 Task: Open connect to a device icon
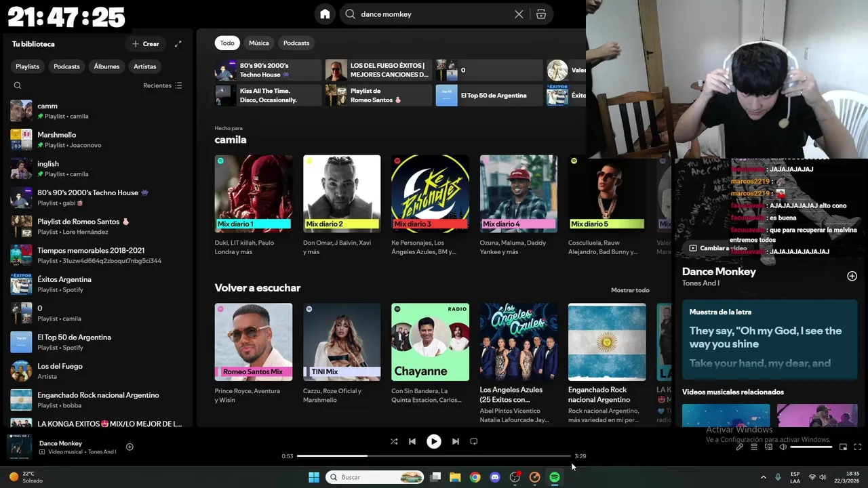point(768,447)
